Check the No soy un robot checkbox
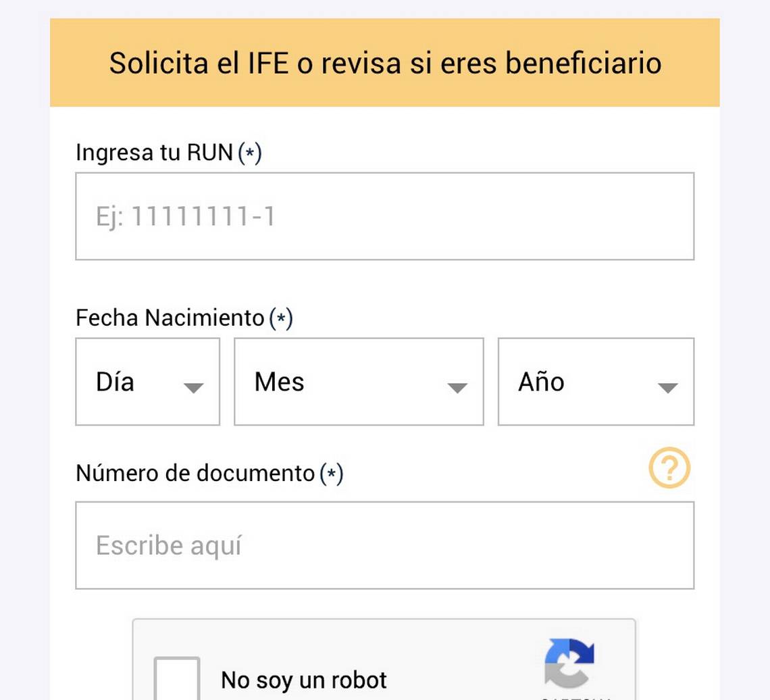 (x=177, y=678)
